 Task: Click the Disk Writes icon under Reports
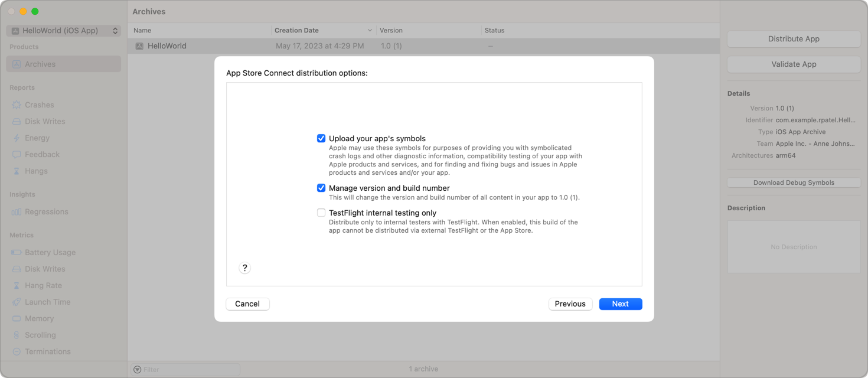click(17, 121)
